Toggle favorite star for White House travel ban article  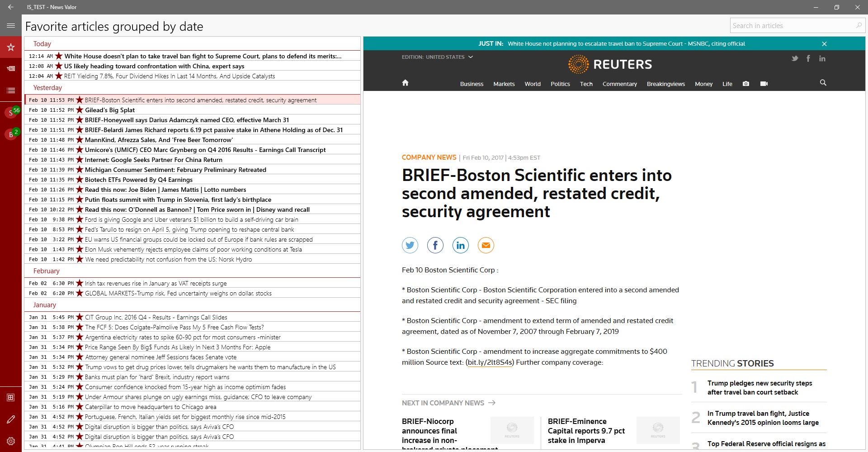pyautogui.click(x=59, y=56)
